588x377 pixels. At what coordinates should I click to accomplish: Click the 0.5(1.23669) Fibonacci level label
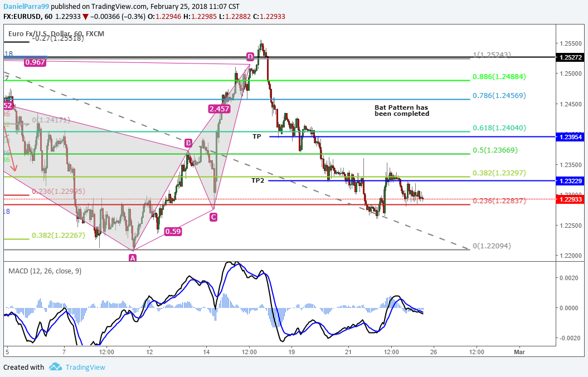(x=495, y=150)
